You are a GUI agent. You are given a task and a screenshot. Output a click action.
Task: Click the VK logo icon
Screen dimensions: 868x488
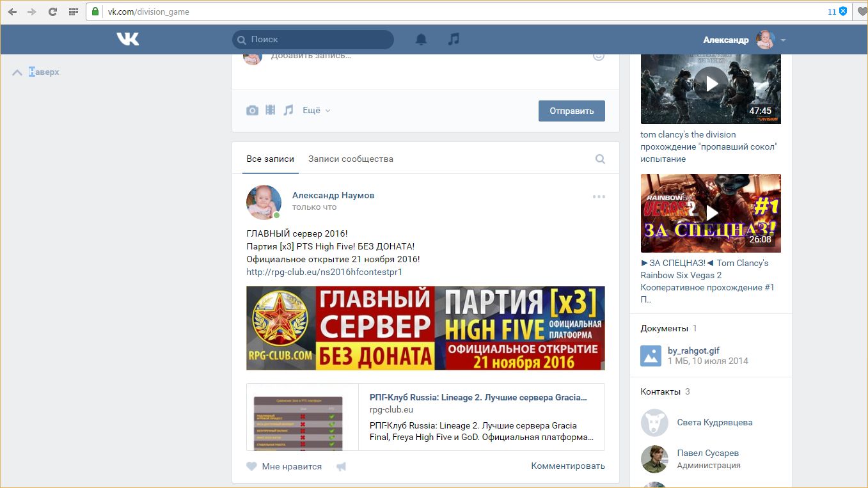tap(128, 40)
